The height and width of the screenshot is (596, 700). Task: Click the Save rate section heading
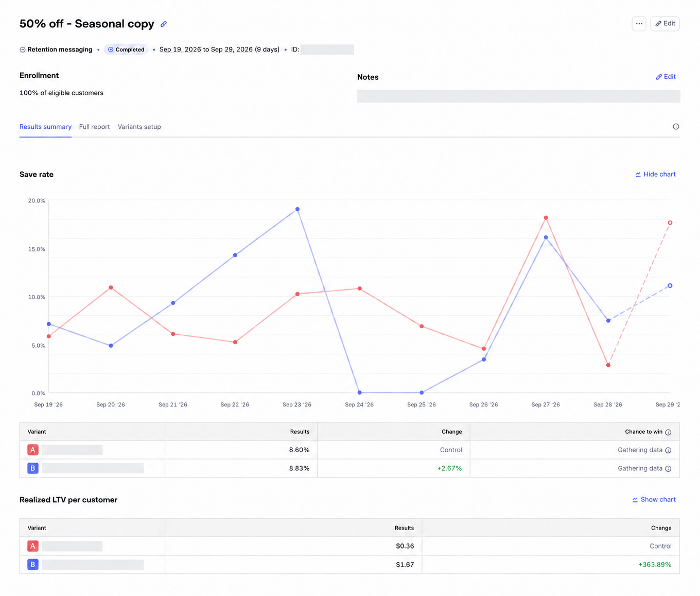click(37, 175)
